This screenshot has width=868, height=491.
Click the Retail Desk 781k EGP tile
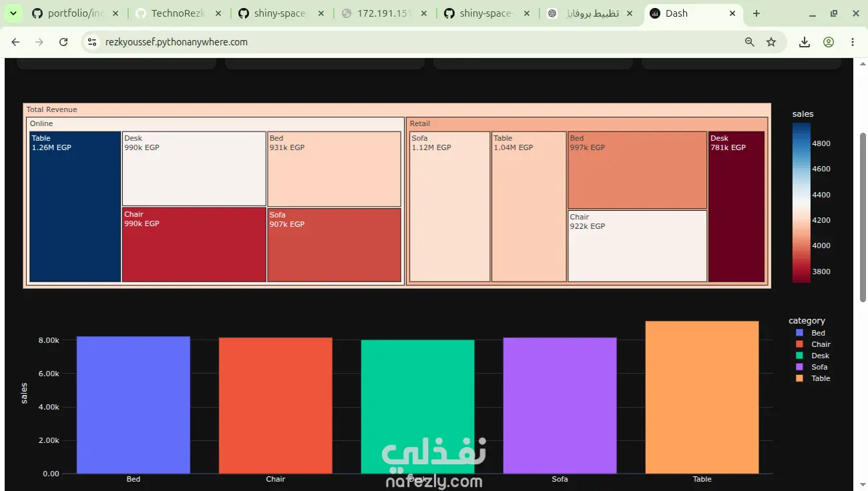pyautogui.click(x=736, y=207)
